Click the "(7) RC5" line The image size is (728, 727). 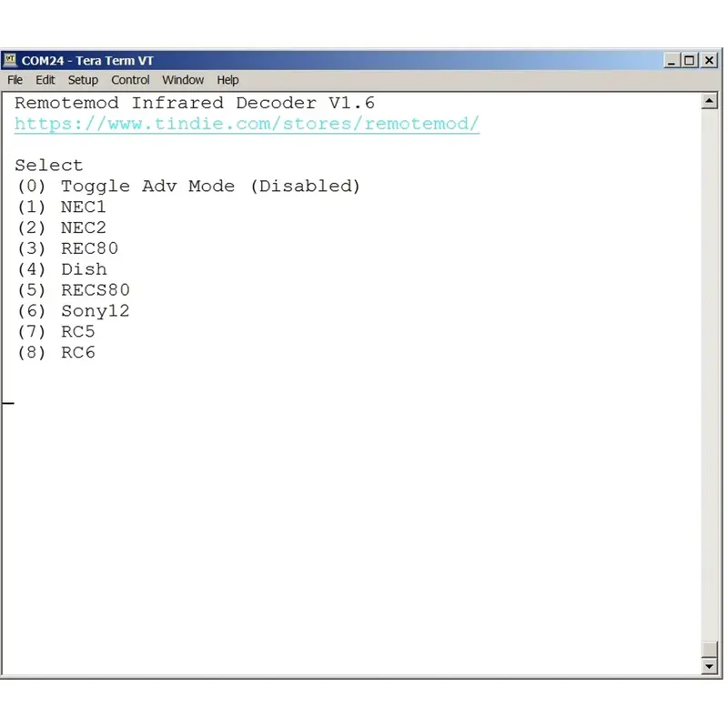tap(56, 331)
